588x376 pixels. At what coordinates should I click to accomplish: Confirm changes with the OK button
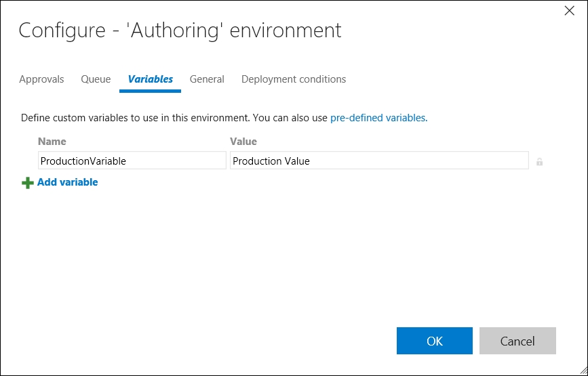point(434,341)
